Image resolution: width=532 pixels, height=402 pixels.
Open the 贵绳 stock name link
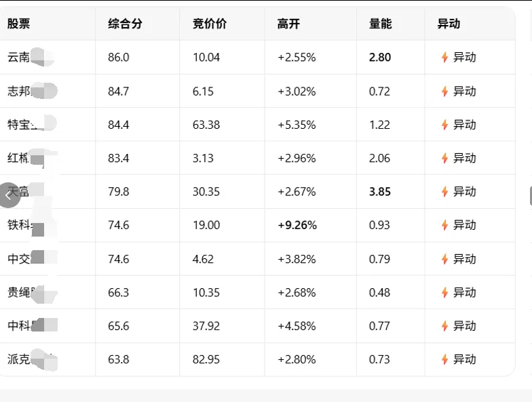pos(33,293)
